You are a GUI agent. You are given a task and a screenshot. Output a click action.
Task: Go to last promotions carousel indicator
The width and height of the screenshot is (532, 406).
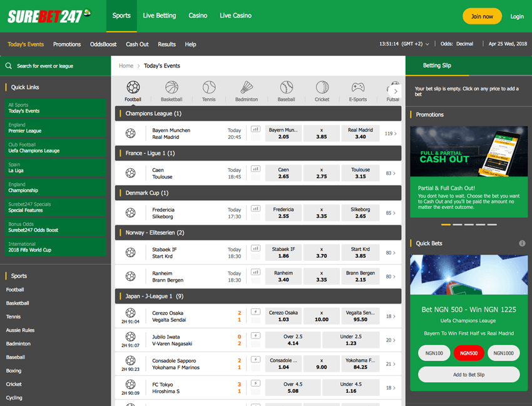(x=492, y=225)
